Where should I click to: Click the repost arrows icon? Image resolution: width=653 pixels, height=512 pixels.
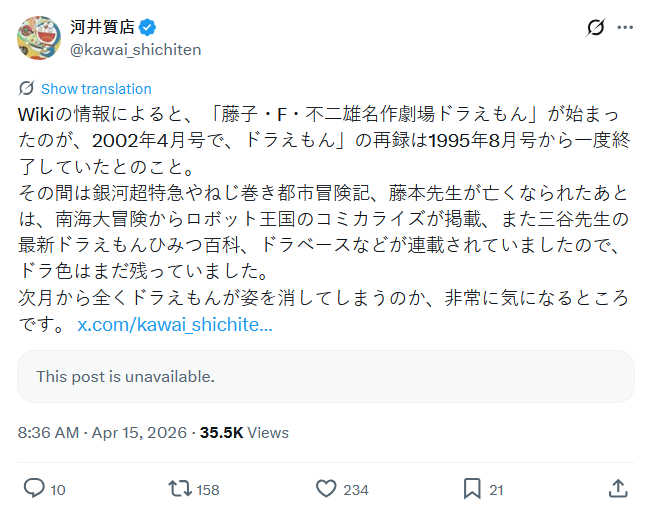[180, 488]
